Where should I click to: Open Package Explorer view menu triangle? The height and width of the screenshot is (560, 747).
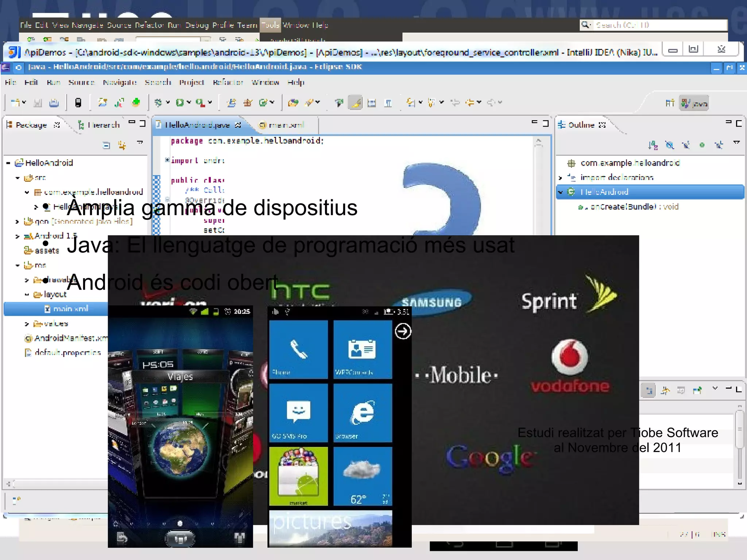click(x=140, y=142)
